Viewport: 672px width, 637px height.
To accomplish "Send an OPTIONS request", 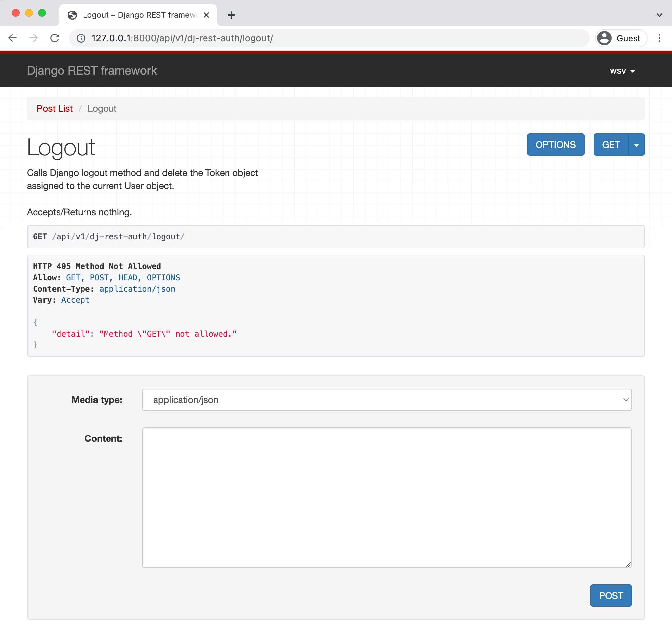I will coord(556,145).
